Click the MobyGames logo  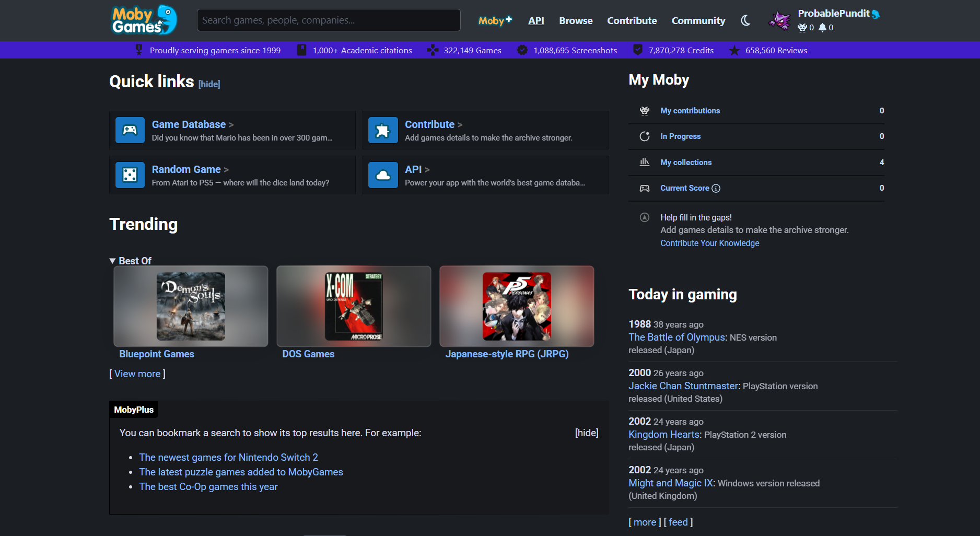pos(144,20)
